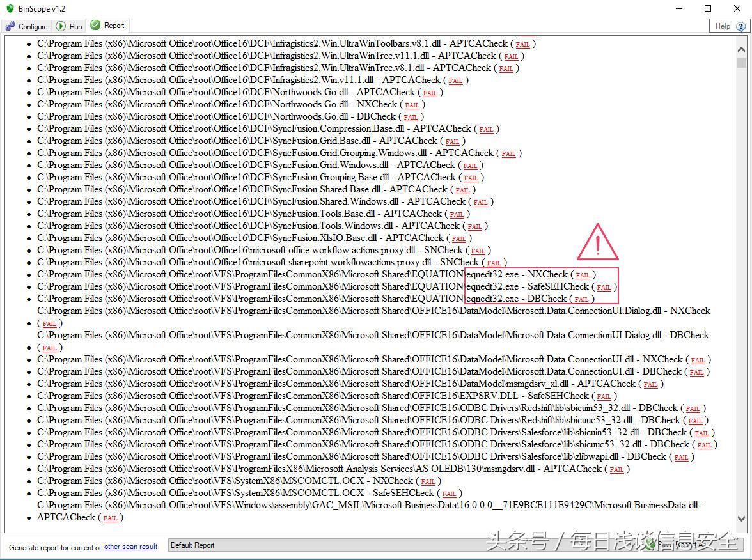This screenshot has width=752, height=560.
Task: Open FAIL link for SyncFusion.Compression.Base.dll
Action: tap(486, 129)
